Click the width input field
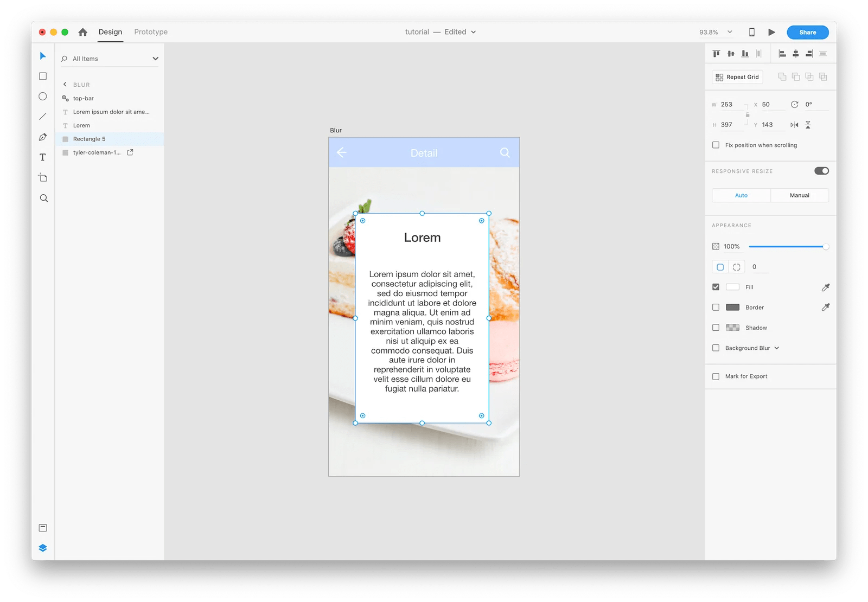868x602 pixels. (732, 104)
